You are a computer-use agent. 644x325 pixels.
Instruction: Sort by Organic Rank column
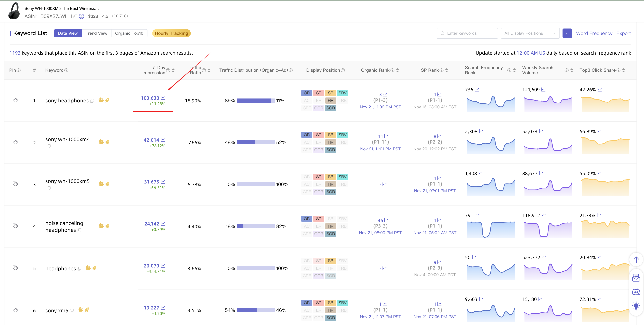pyautogui.click(x=398, y=70)
